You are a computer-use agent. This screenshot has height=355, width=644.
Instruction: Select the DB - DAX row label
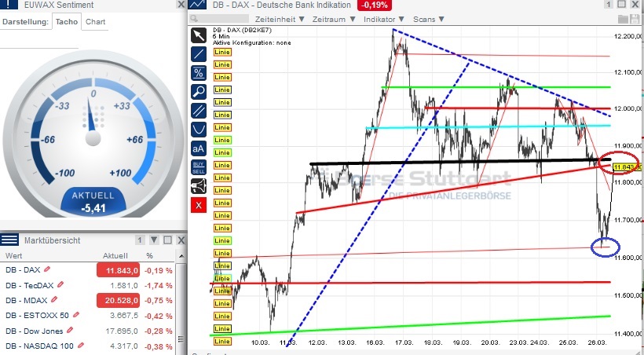[23, 270]
